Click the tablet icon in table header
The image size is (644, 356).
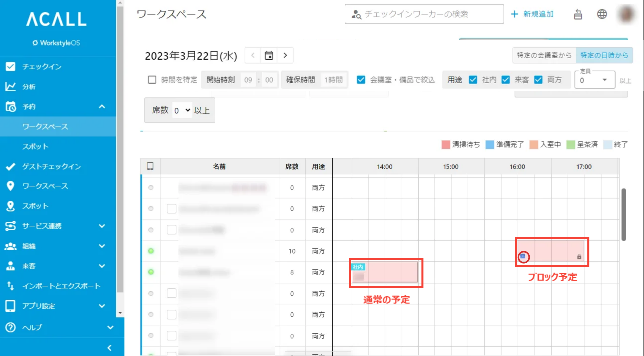coord(150,166)
